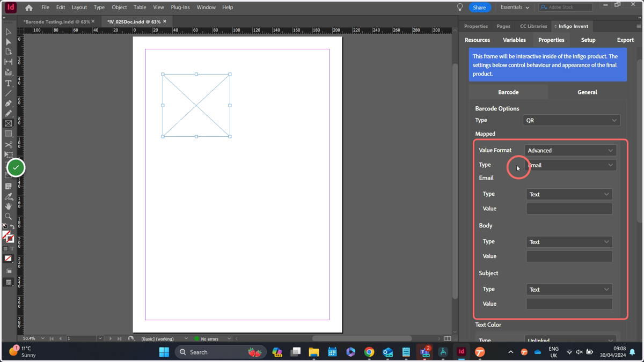Click the Apply None swatch
Screen dimensions: 644x362
click(x=8, y=259)
